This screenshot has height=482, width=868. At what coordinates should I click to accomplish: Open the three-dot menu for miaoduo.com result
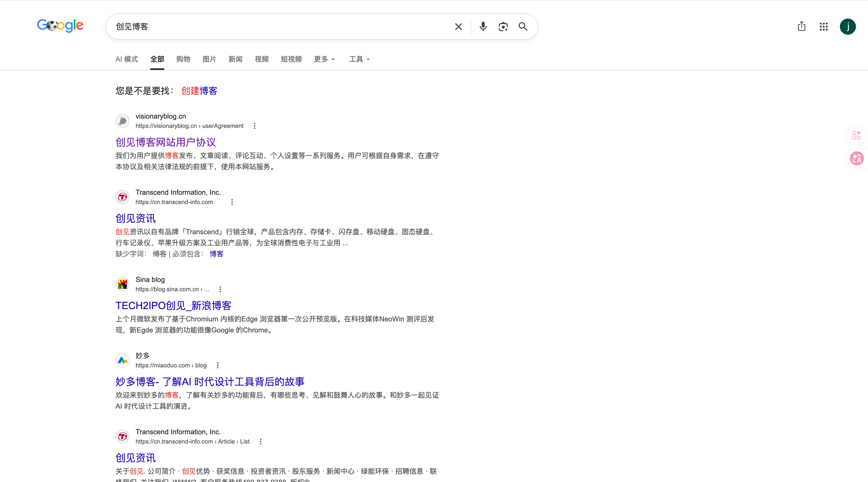(218, 365)
